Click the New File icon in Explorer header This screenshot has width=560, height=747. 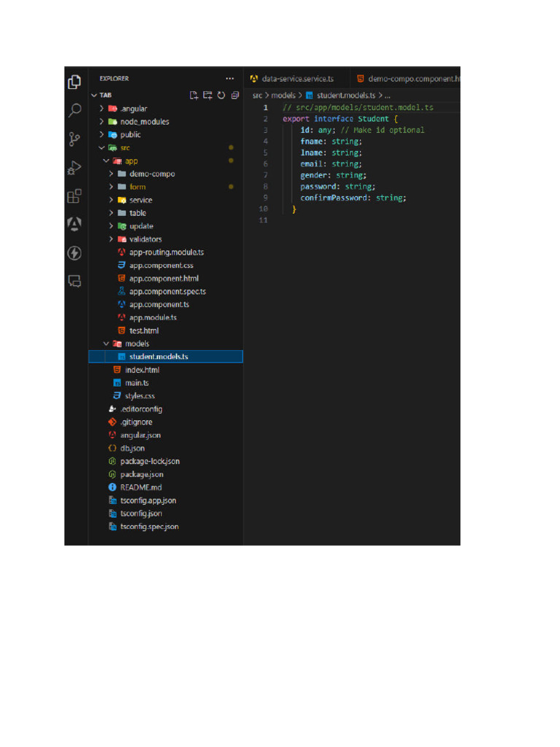click(194, 96)
